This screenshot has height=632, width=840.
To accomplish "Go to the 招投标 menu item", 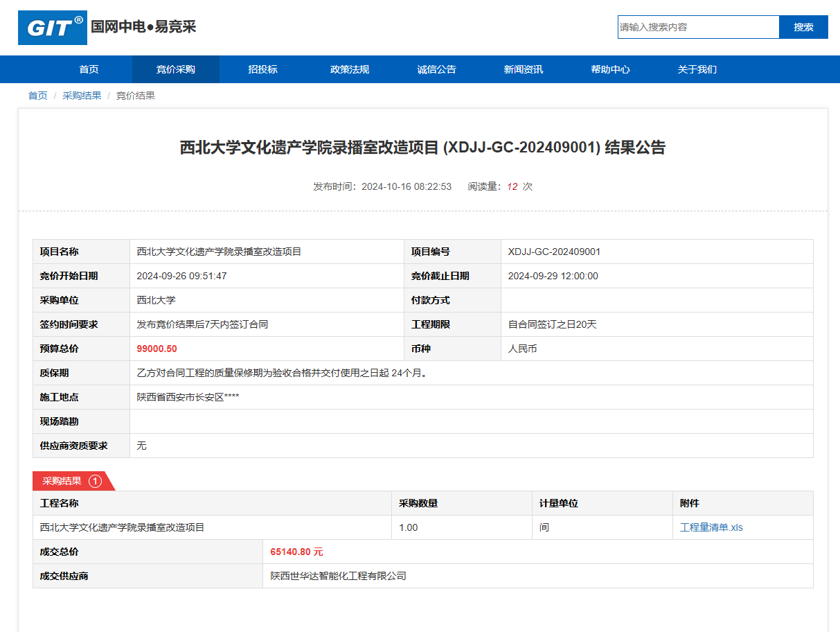I will coord(262,69).
